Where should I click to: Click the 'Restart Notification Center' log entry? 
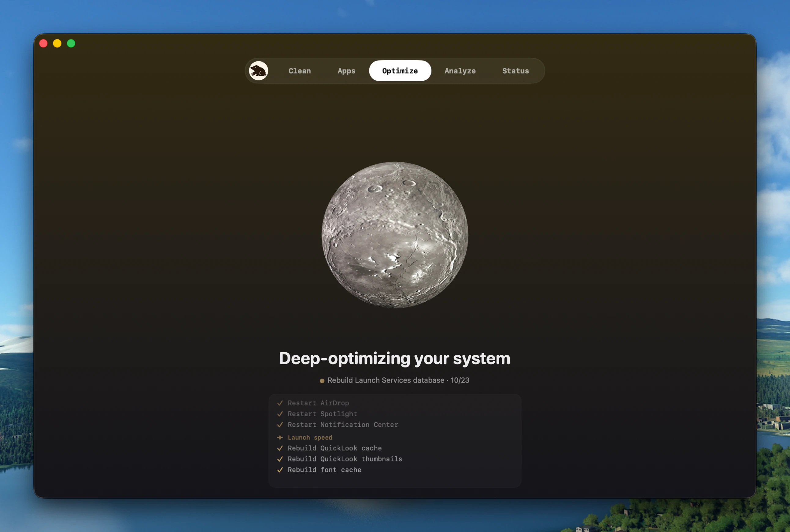coord(343,425)
